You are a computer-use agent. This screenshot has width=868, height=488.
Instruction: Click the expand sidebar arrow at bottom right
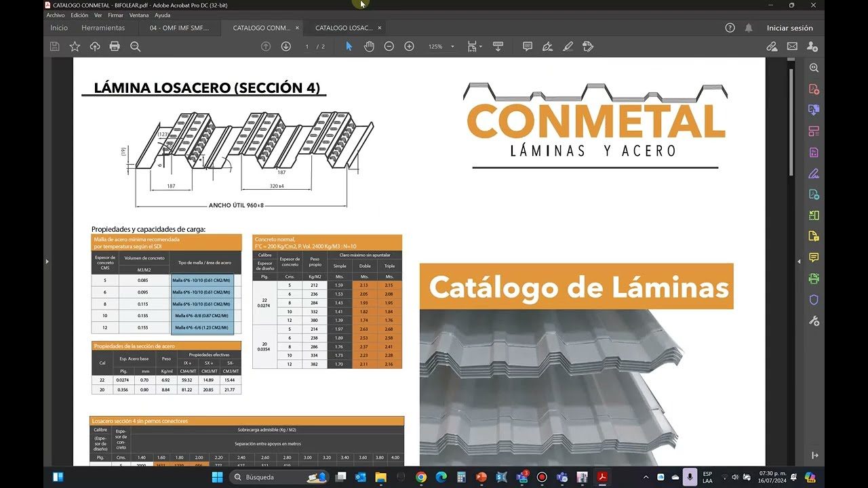coord(814,455)
